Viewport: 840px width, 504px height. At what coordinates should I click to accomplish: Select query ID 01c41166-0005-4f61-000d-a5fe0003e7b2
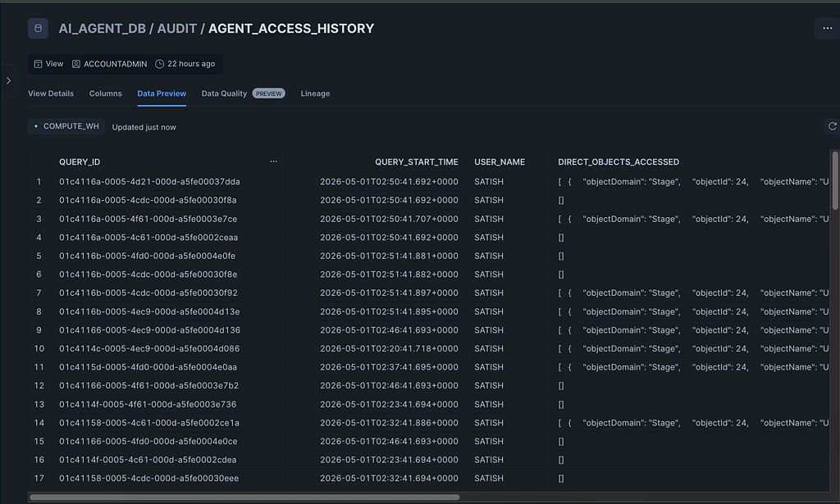click(149, 386)
